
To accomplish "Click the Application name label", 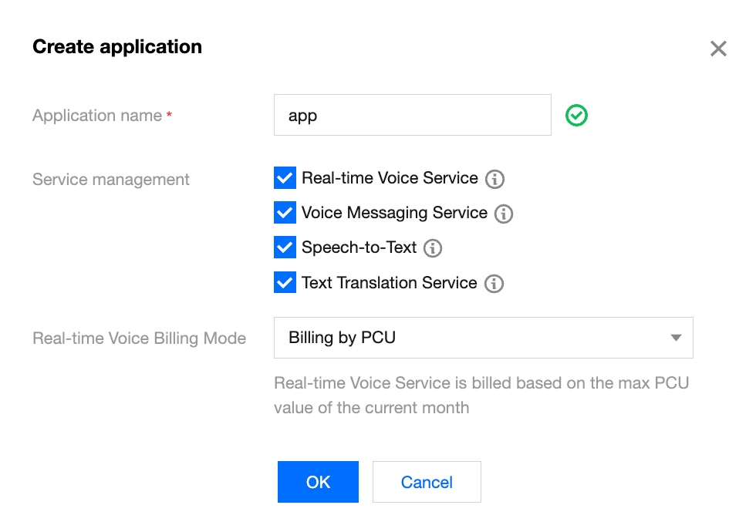I will [97, 116].
